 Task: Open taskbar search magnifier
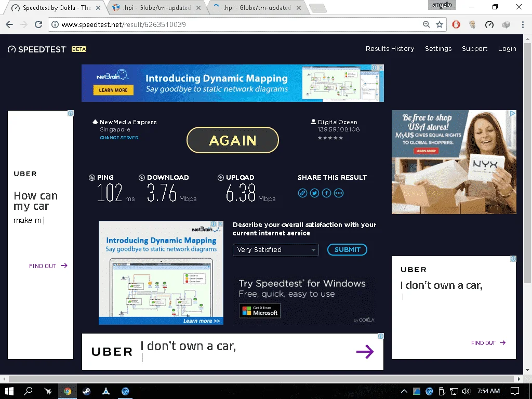28,391
